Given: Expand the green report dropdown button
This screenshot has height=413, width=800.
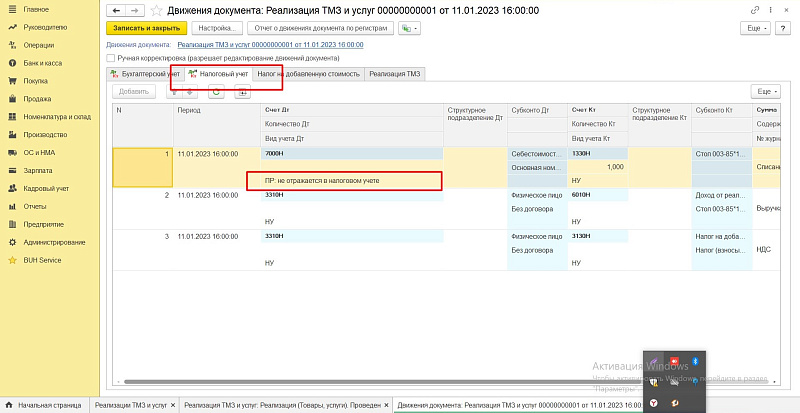Looking at the screenshot, I should coord(409,29).
